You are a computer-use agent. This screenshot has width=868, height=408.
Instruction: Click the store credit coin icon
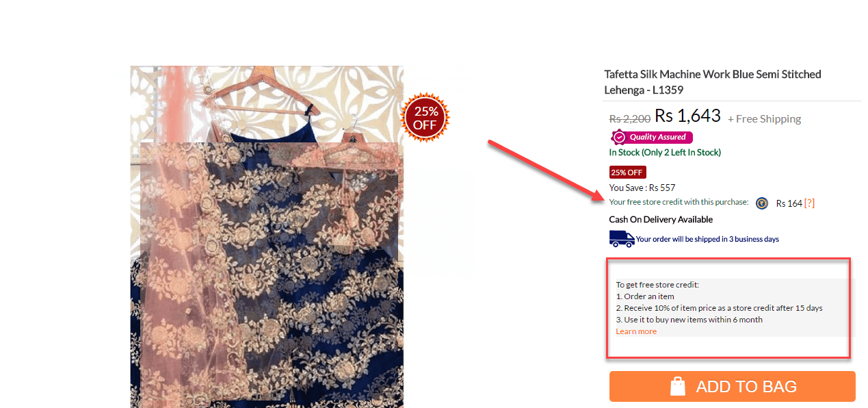pyautogui.click(x=762, y=203)
